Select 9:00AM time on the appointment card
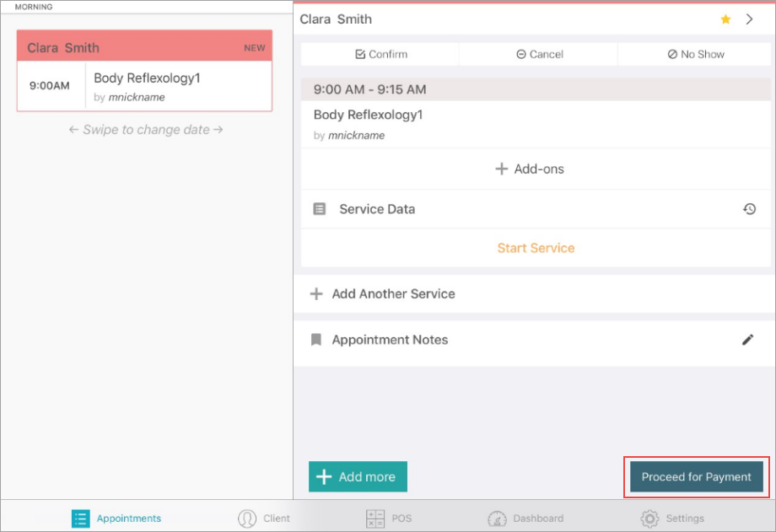776x532 pixels. (50, 86)
